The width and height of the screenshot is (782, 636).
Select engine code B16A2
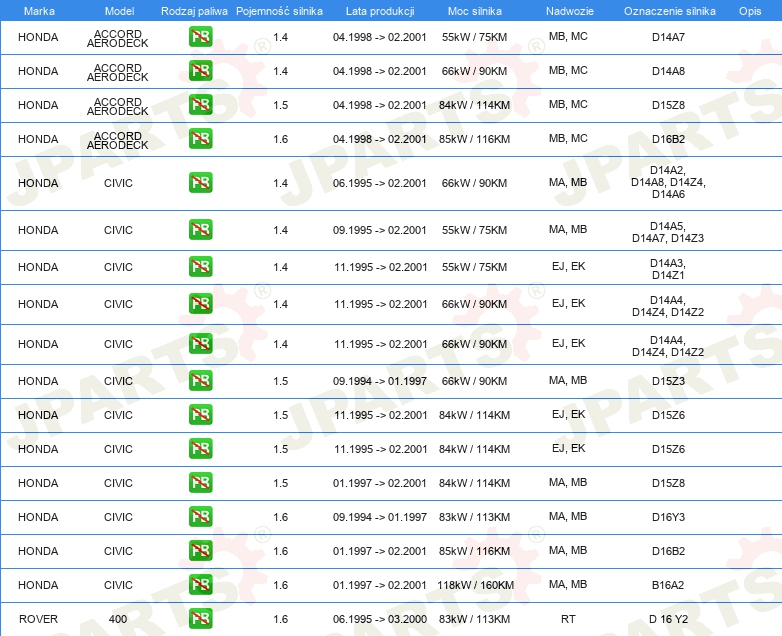pos(668,585)
